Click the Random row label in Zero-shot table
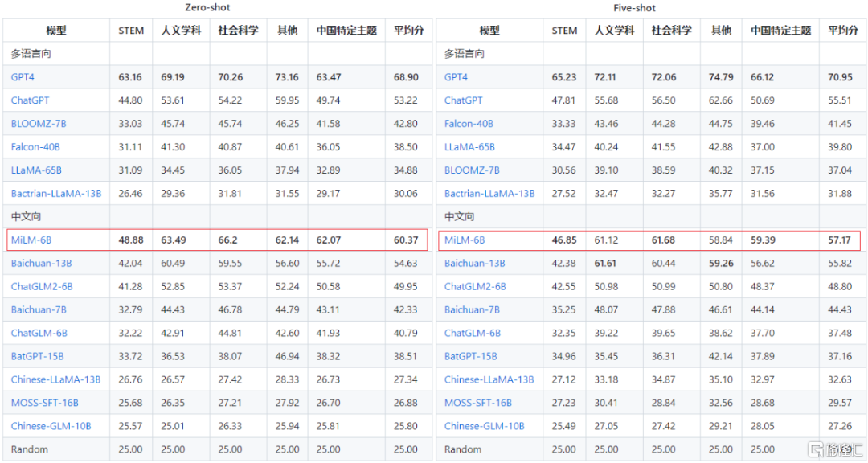Image resolution: width=868 pixels, height=463 pixels. click(30, 449)
